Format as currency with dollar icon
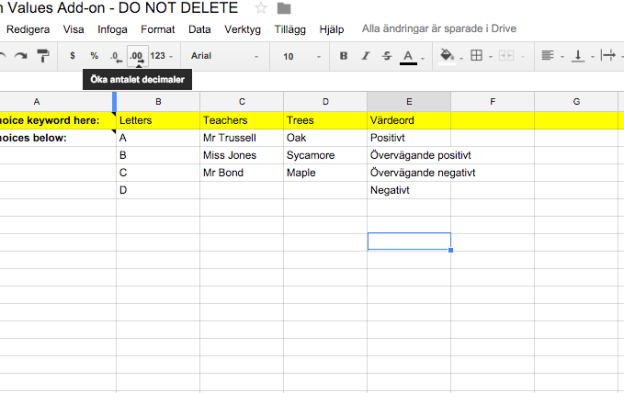 coord(72,56)
